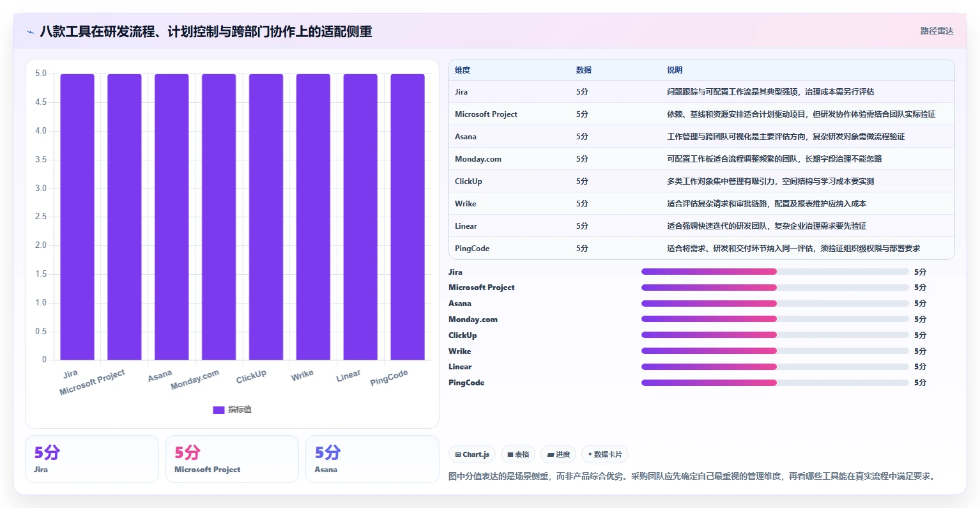Click the description starting 适合评估复杂请求
The image size is (980, 508).
767,204
